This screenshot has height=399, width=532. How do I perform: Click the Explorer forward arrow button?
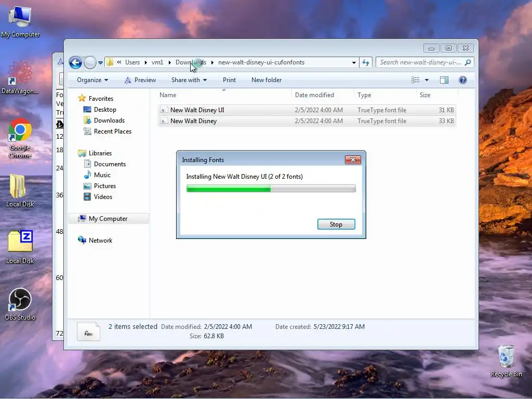(x=90, y=62)
